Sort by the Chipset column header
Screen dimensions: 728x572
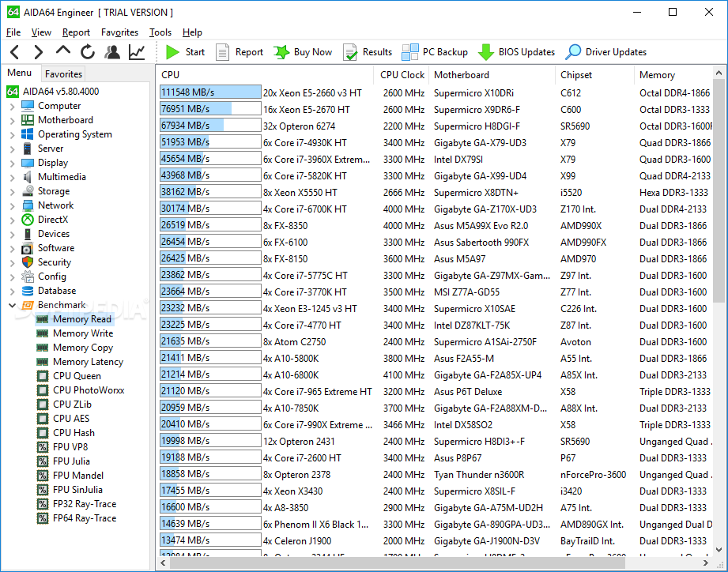[x=594, y=75]
